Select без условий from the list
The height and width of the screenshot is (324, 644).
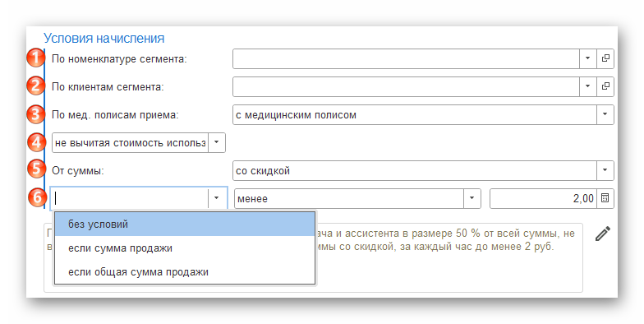click(x=185, y=224)
